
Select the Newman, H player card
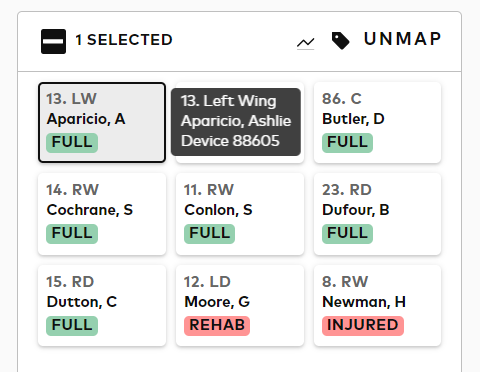tap(377, 306)
